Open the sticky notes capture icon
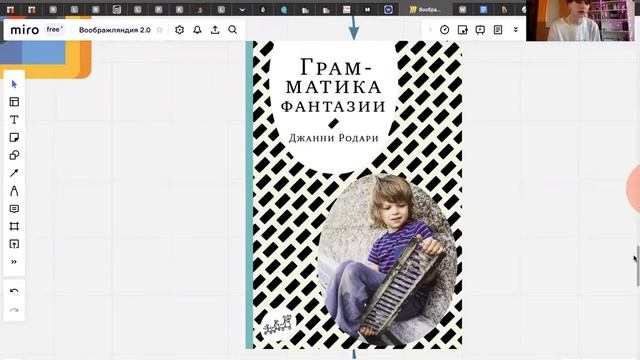The image size is (640, 360). tap(462, 30)
